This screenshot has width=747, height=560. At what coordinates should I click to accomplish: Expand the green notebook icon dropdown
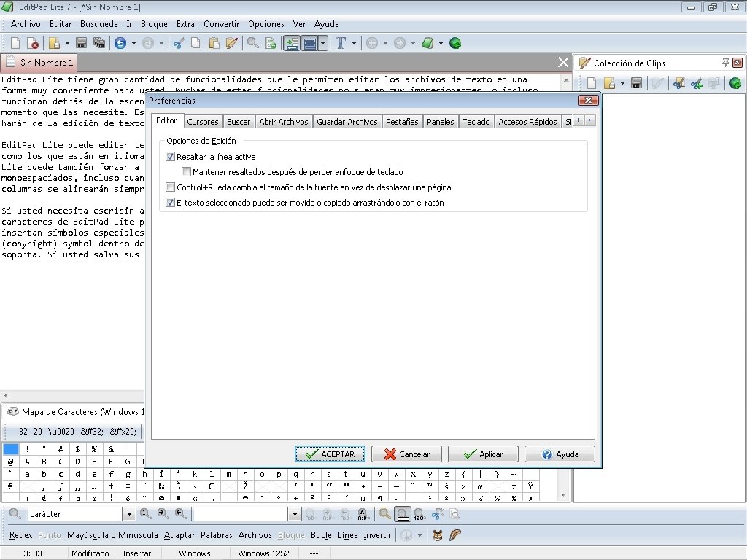coord(441,43)
